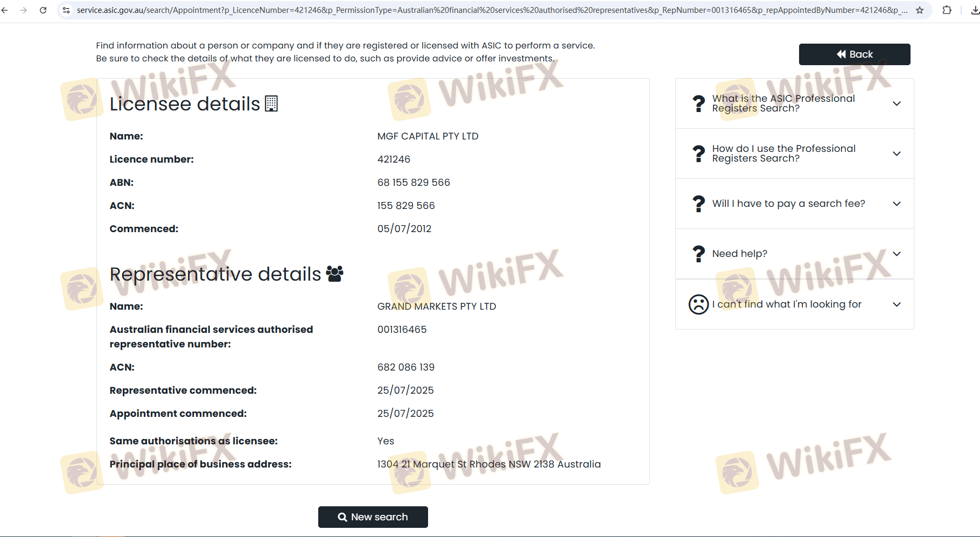Viewport: 980px width, 537px height.
Task: Reload the page with refresh icon
Action: point(43,10)
